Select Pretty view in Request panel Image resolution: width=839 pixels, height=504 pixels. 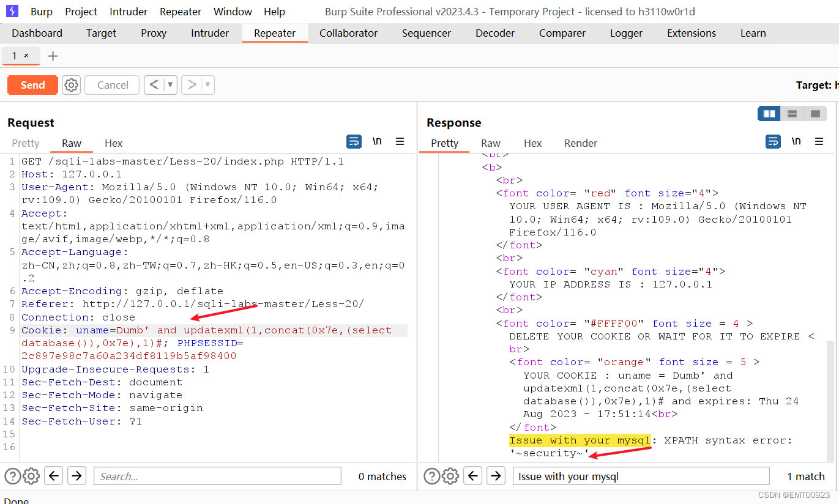26,143
